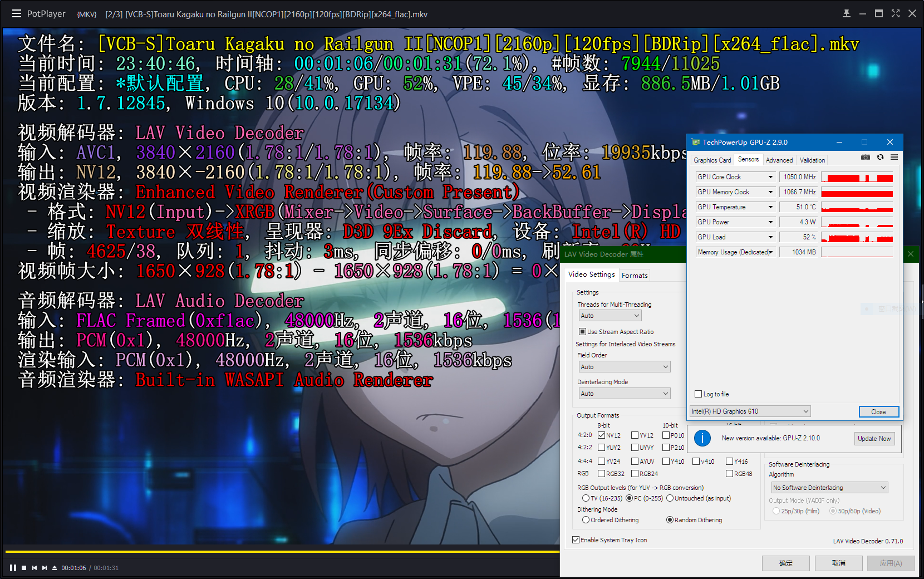Refresh the GPU-Z sensor readings
Image resolution: width=924 pixels, height=579 pixels.
[x=880, y=158]
